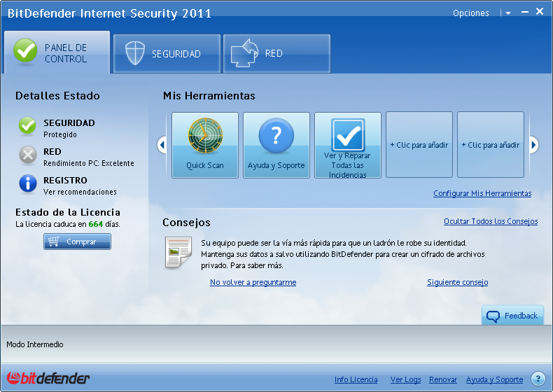Select the Panel de Control tab
The width and height of the screenshot is (553, 392).
(x=57, y=53)
